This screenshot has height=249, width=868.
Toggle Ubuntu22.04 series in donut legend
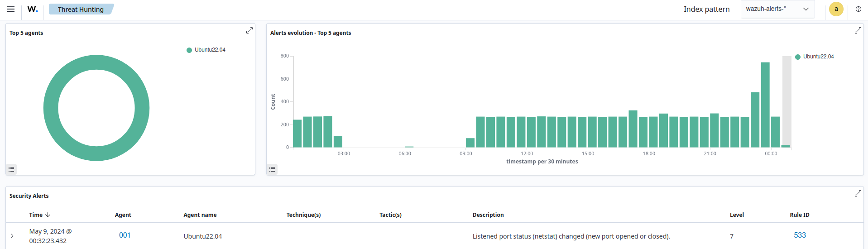210,50
